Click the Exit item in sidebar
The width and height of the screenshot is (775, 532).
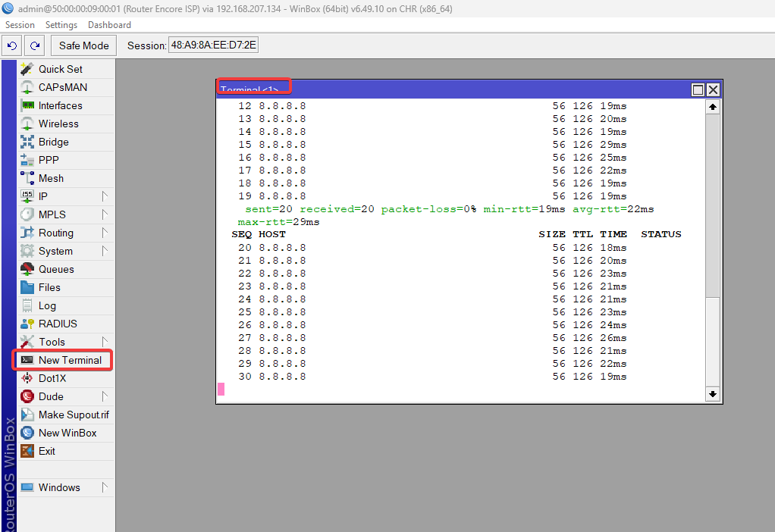tap(46, 451)
